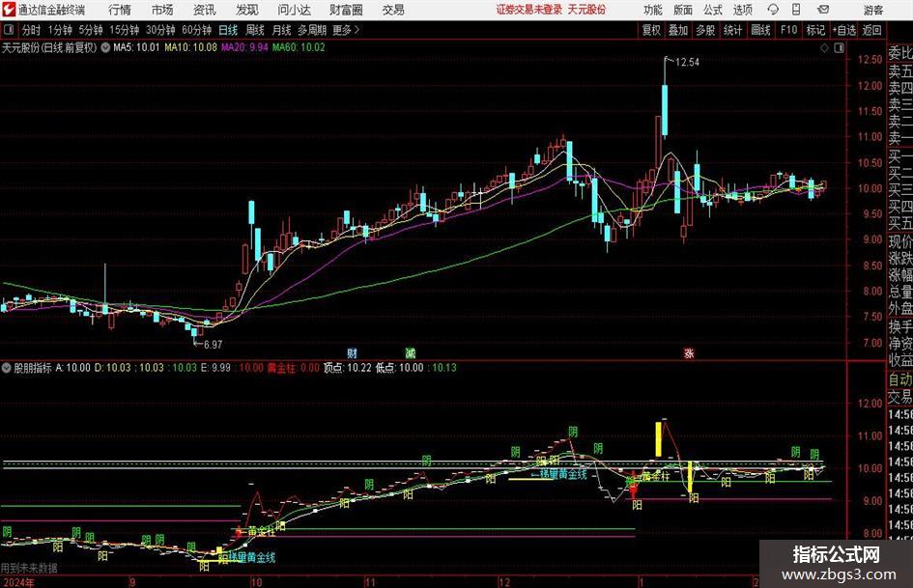Image resolution: width=913 pixels, height=588 pixels.
Task: Click the green MA60: 10.02 value
Action: (x=299, y=47)
